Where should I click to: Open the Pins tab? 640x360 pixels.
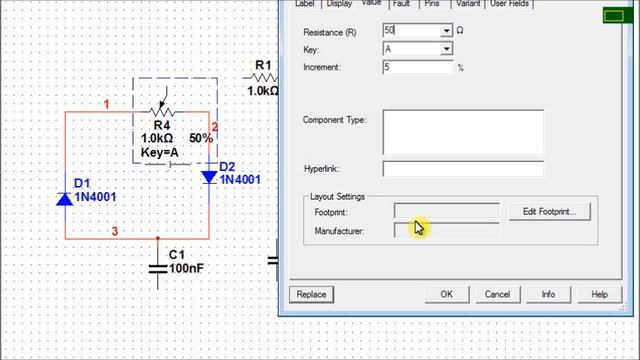pyautogui.click(x=431, y=4)
